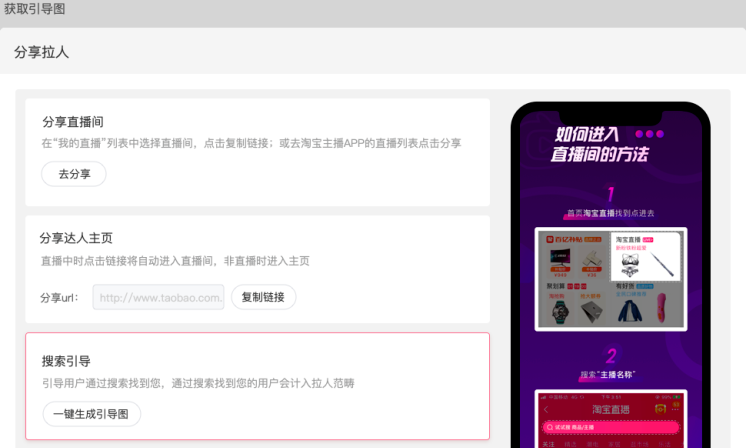This screenshot has height=448, width=746.
Task: Generate guide image with 一键生成引导图
Action: tap(91, 414)
